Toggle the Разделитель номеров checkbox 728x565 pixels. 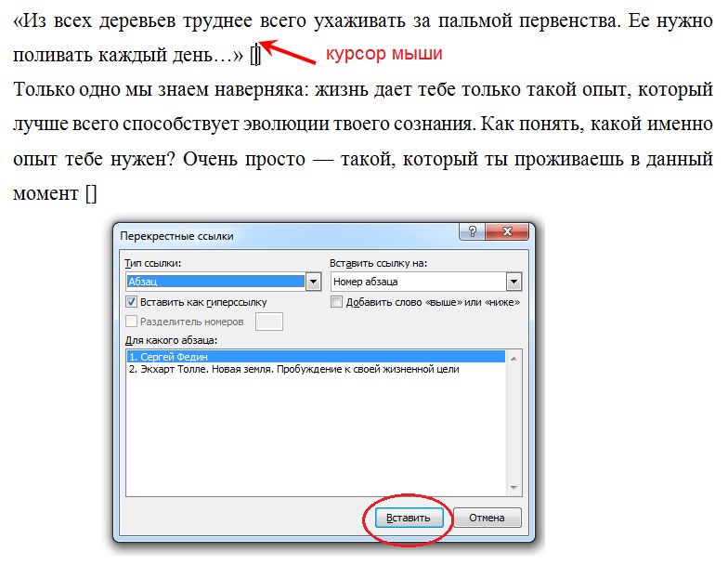click(131, 322)
